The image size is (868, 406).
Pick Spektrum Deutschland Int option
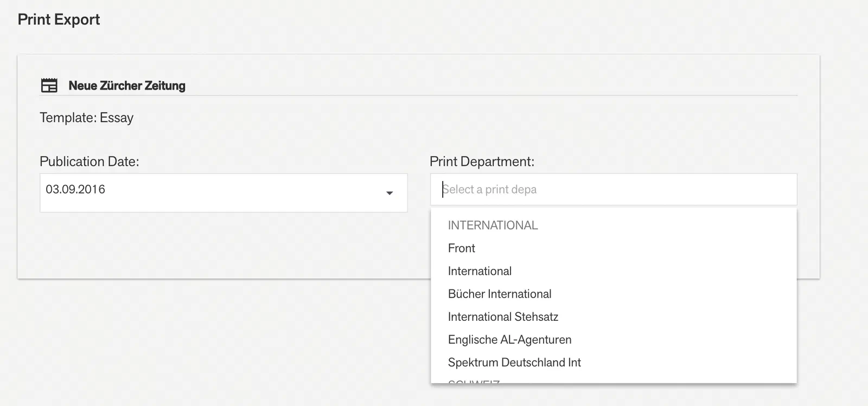[614, 362]
